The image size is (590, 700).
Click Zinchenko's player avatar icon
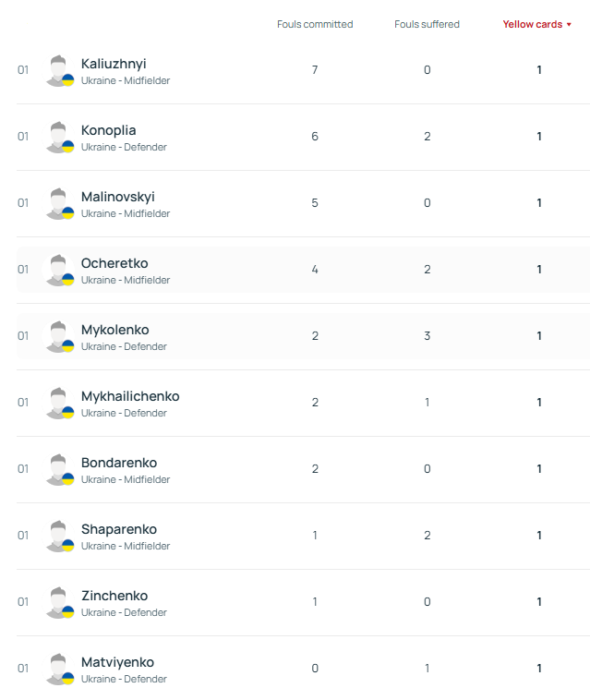point(59,602)
